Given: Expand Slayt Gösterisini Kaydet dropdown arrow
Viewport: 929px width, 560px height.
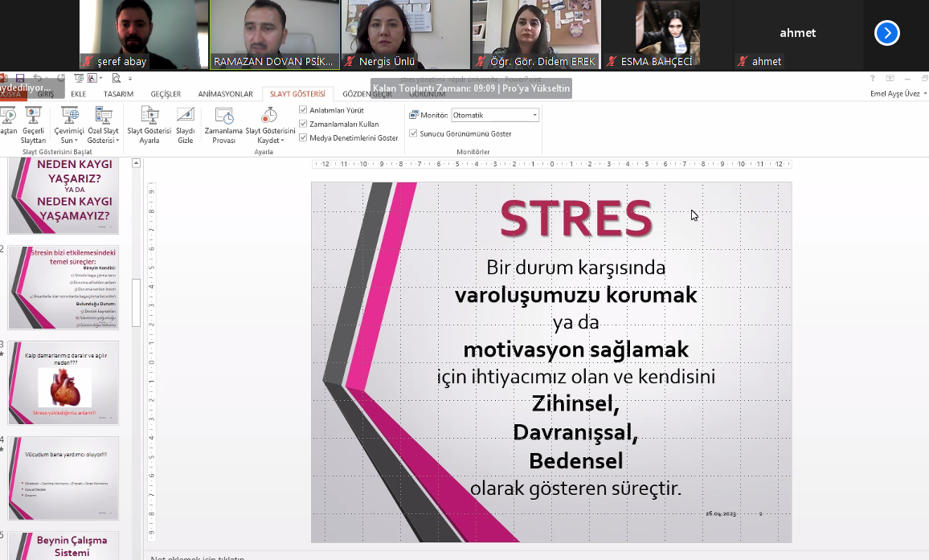Looking at the screenshot, I should [x=283, y=141].
